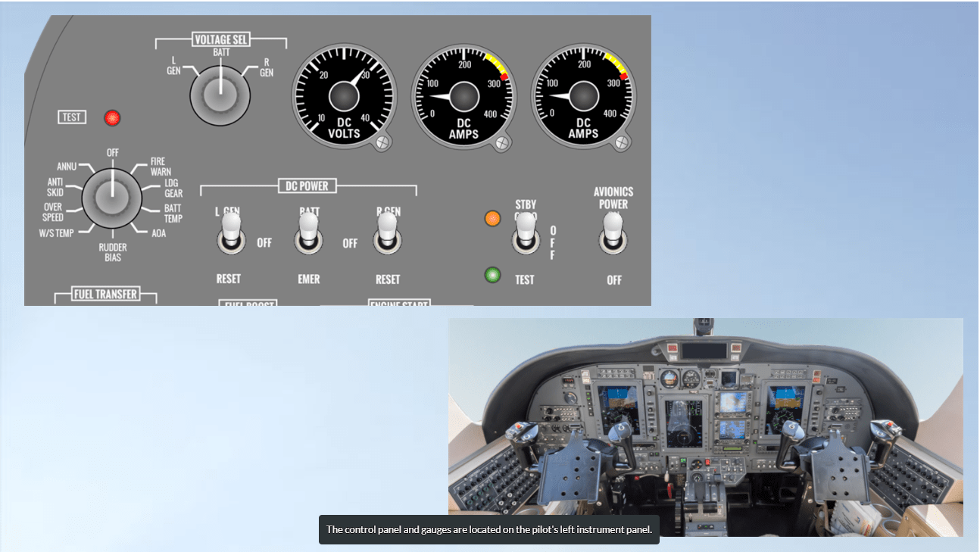This screenshot has height=552, width=980.
Task: Click the red TEST indicator light
Action: click(x=113, y=118)
